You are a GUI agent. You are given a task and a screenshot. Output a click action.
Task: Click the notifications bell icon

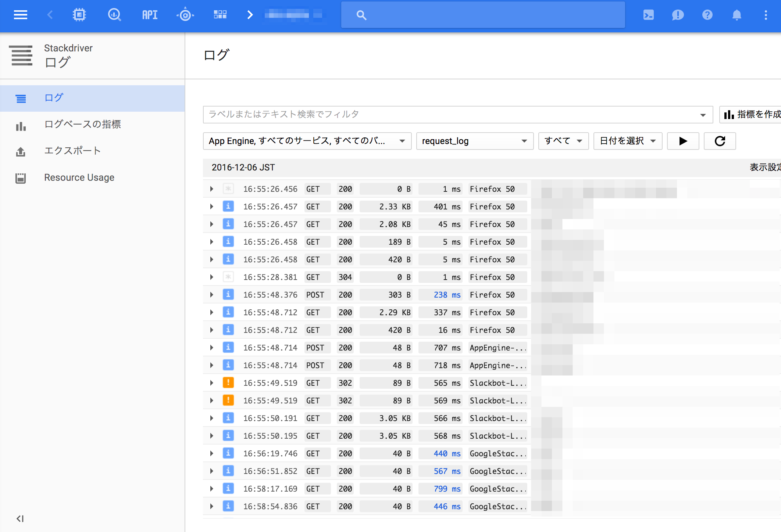click(x=737, y=15)
